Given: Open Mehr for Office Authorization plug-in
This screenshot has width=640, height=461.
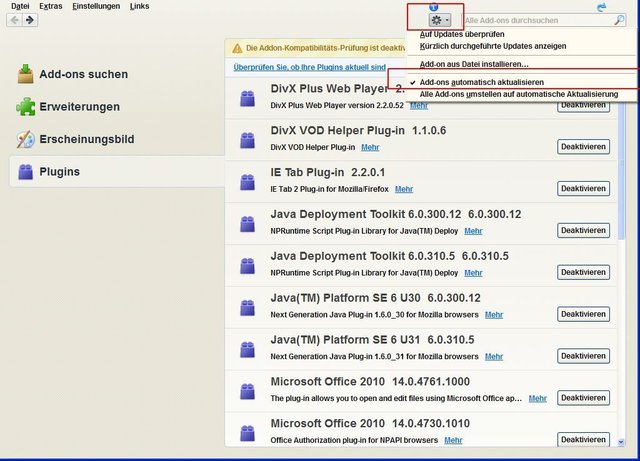Looking at the screenshot, I should point(453,441).
